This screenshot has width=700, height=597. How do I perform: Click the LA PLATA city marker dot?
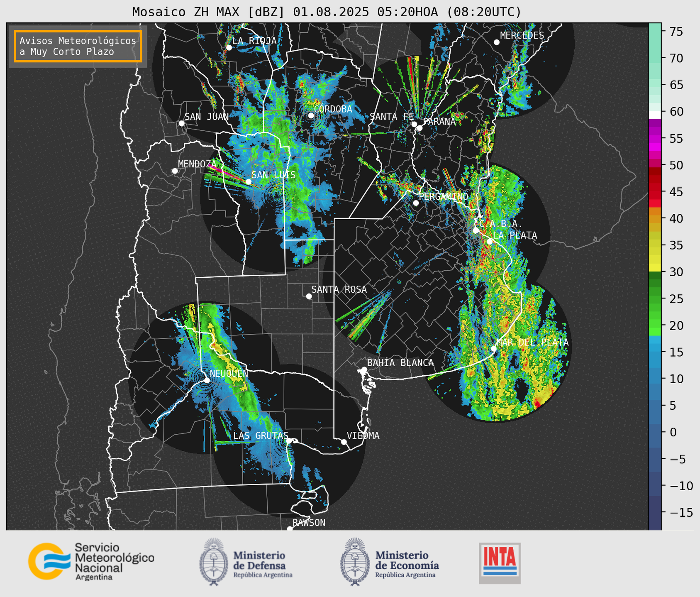pos(490,242)
